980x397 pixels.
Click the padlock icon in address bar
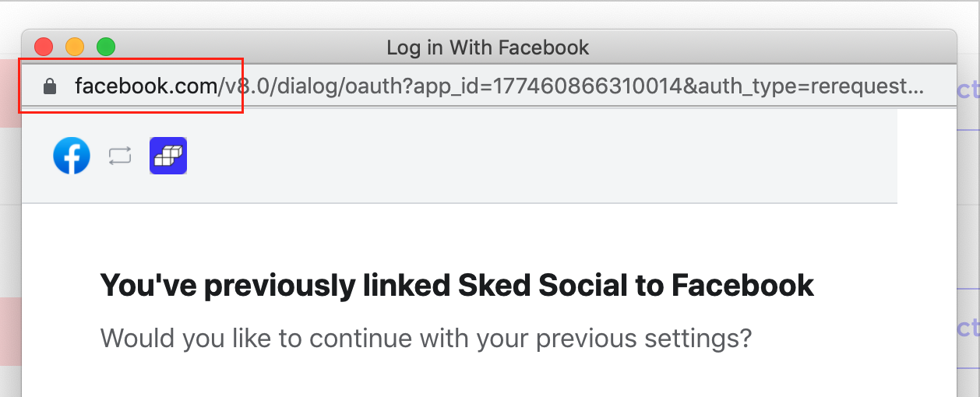50,86
